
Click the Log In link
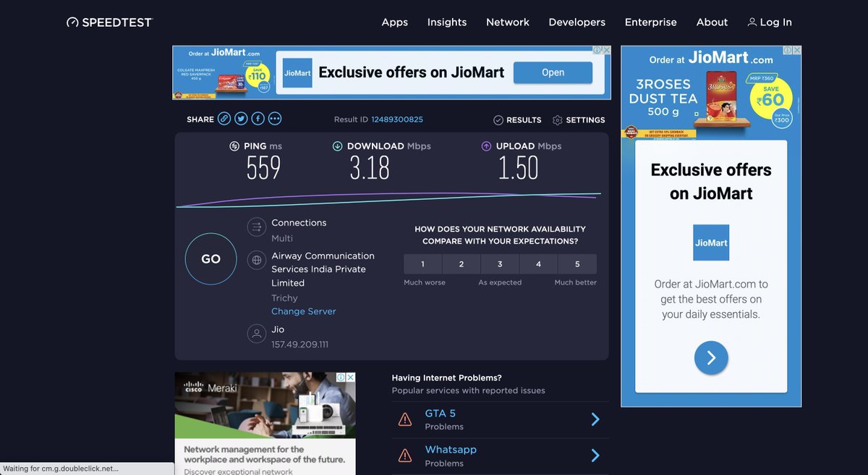coord(770,22)
